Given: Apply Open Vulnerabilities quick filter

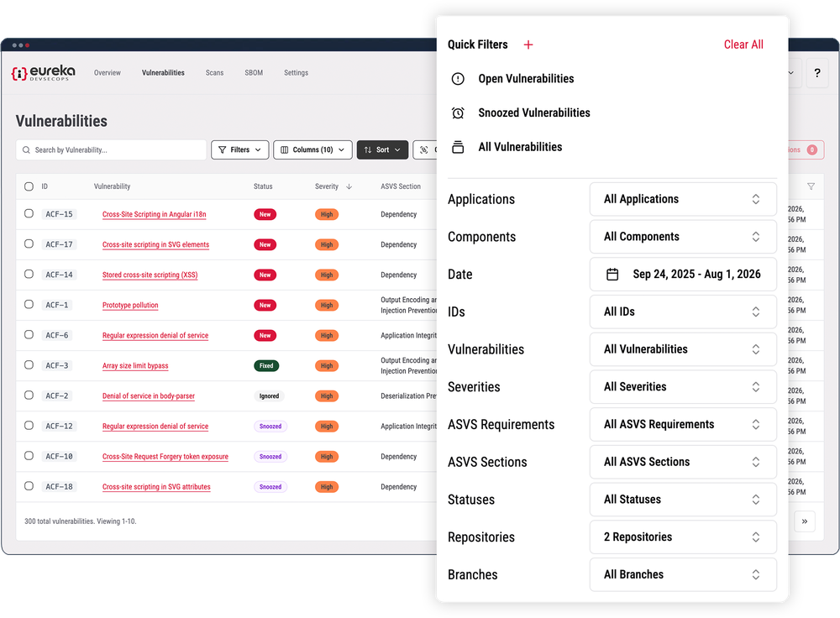Looking at the screenshot, I should (x=526, y=79).
